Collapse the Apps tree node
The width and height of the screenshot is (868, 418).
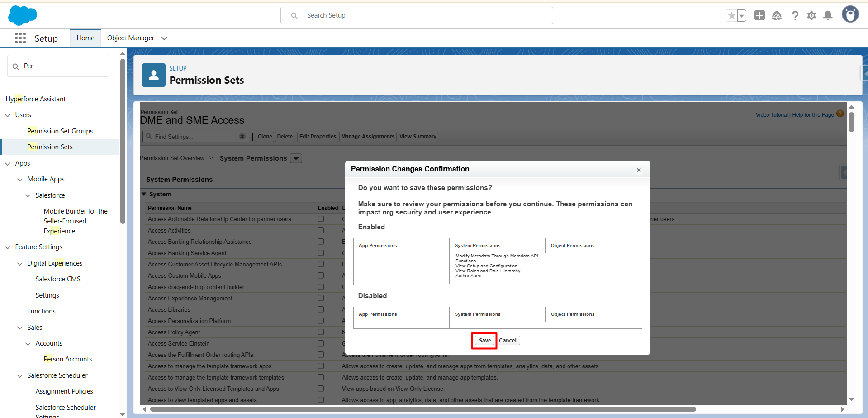8,164
